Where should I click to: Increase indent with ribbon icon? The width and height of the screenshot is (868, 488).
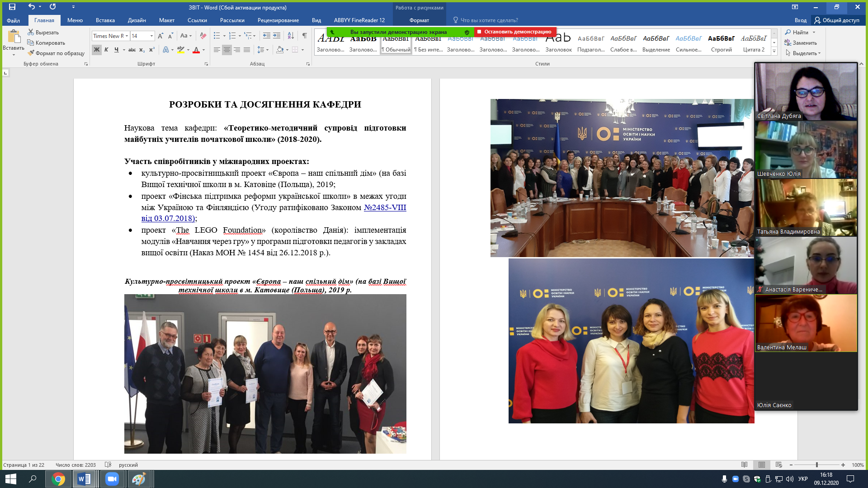click(x=277, y=36)
